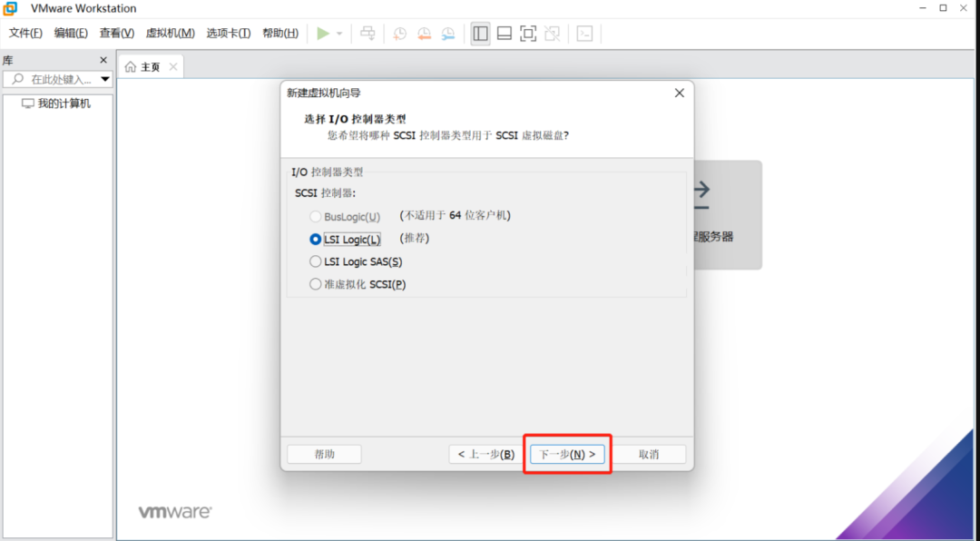The height and width of the screenshot is (541, 980).
Task: Click the green power-on play icon
Action: coord(323,34)
